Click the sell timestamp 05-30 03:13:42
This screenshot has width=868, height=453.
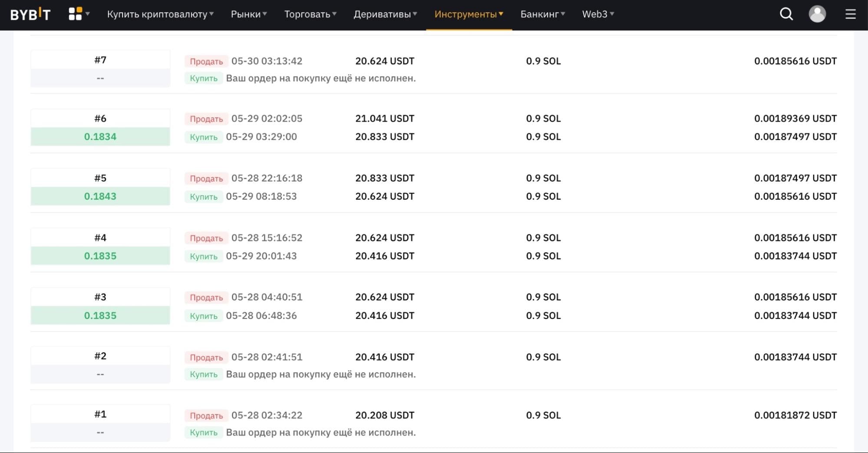267,61
